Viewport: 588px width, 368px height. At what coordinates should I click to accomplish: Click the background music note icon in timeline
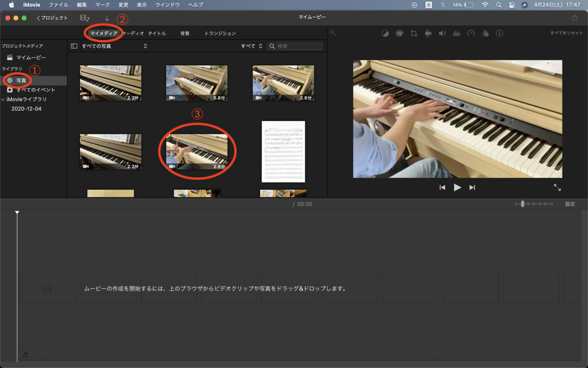[x=25, y=355]
